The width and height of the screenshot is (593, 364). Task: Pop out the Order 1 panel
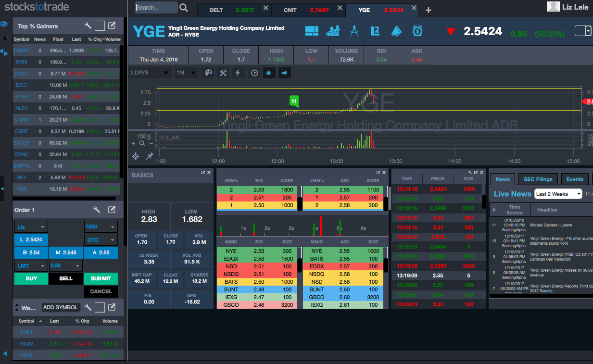(112, 210)
